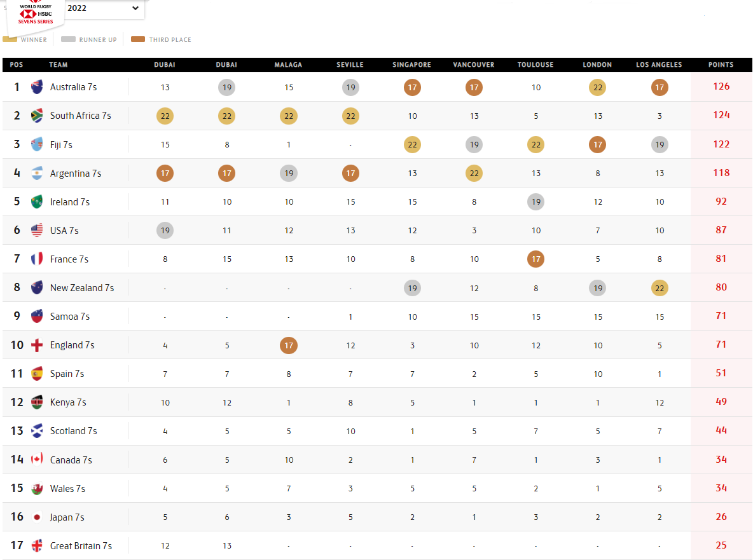Image resolution: width=753 pixels, height=560 pixels.
Task: Click Australia's gold 22 London result badge
Action: click(597, 87)
